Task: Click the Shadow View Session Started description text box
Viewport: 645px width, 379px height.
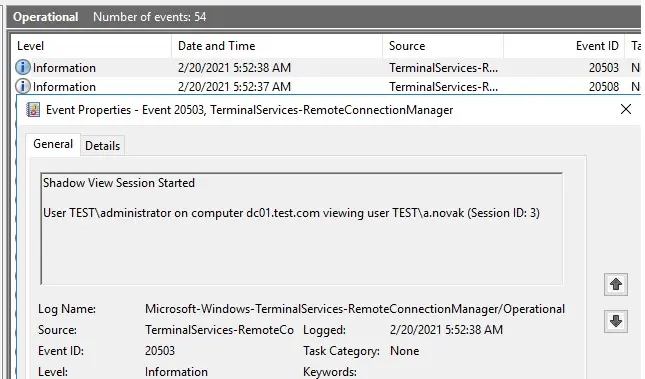Action: tap(302, 228)
